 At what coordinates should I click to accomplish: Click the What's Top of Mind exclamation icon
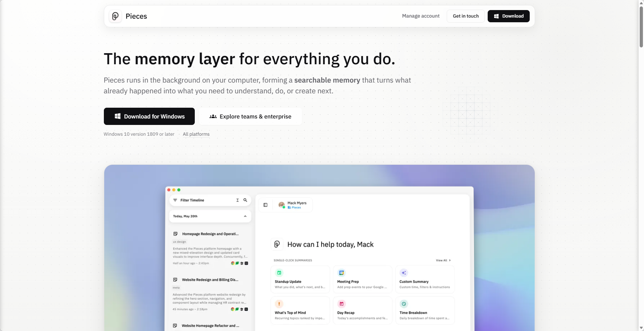click(x=279, y=304)
